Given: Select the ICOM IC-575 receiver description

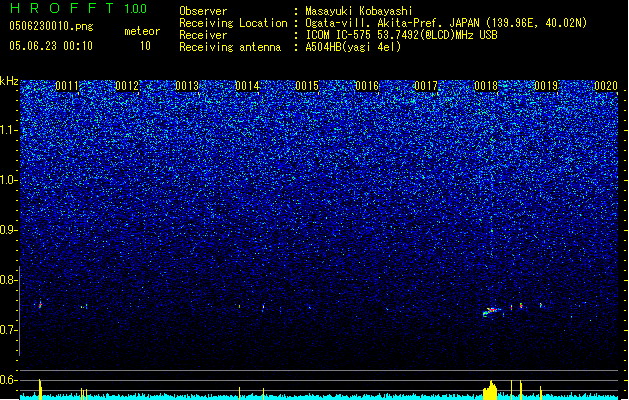Looking at the screenshot, I should point(402,35).
